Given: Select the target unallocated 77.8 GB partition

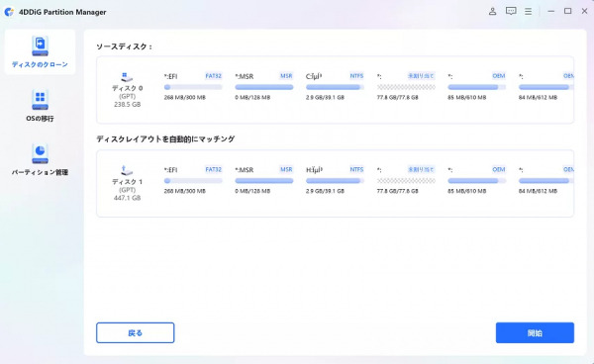Looking at the screenshot, I should click(x=406, y=180).
